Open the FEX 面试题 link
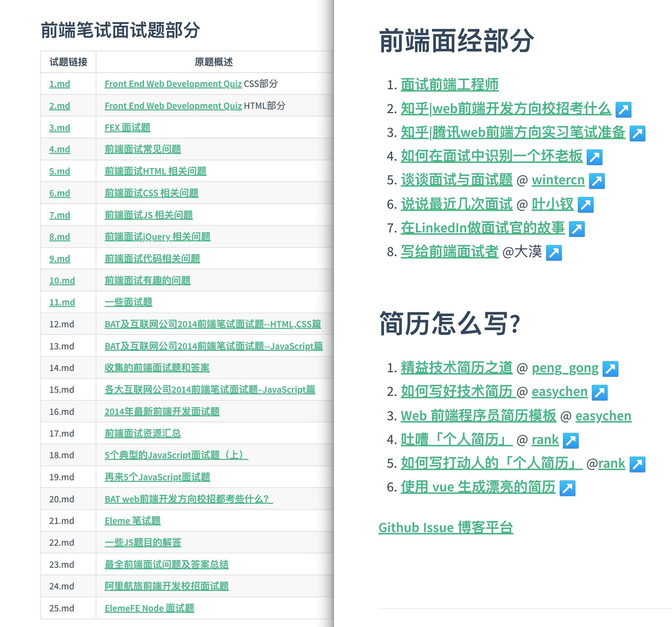 tap(127, 128)
